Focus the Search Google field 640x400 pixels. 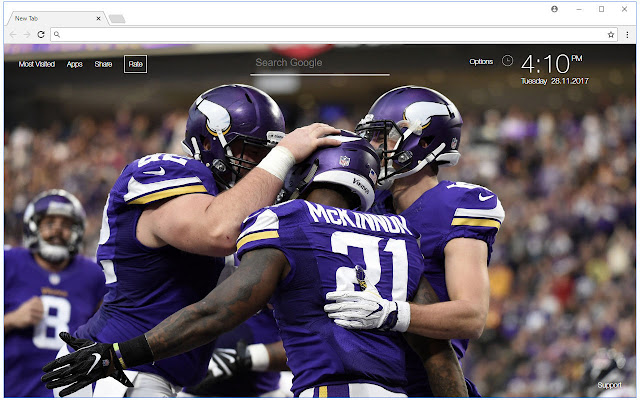click(320, 63)
